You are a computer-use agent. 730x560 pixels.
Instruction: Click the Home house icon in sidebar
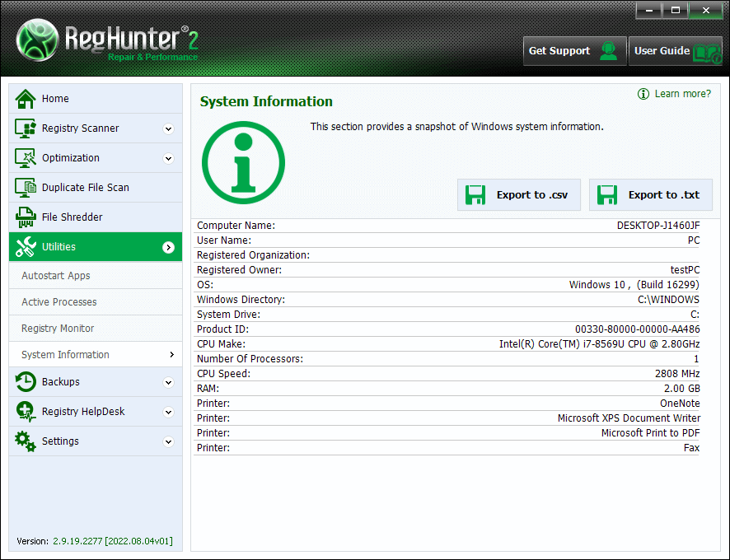click(26, 99)
